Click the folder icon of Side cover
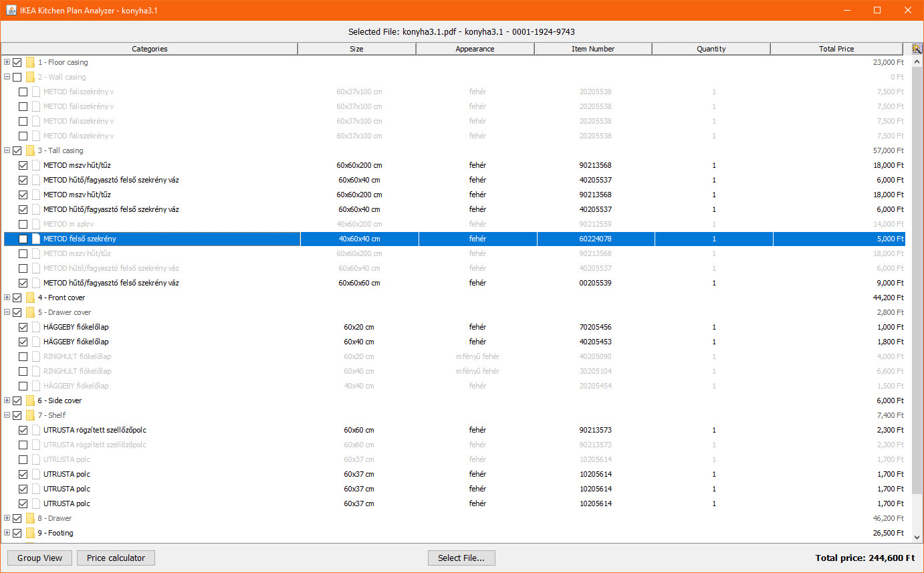The height and width of the screenshot is (573, 924). (x=30, y=400)
